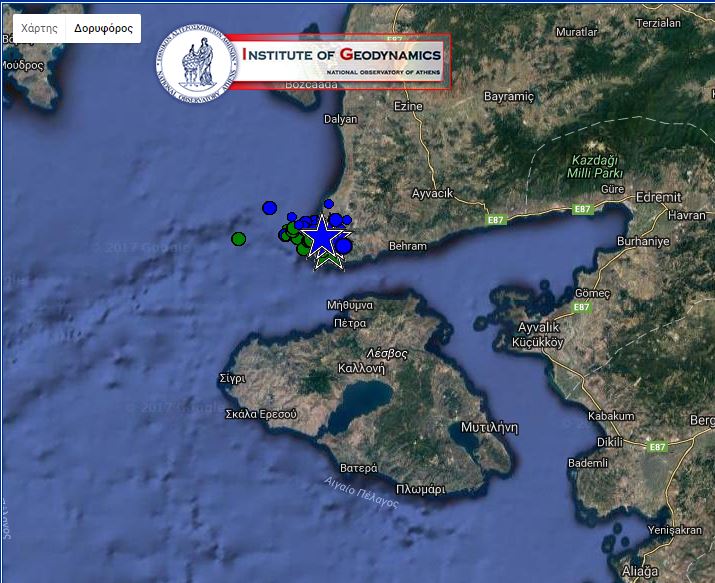This screenshot has height=583, width=715.
Task: Click the Ezine town label
Action: [x=408, y=106]
